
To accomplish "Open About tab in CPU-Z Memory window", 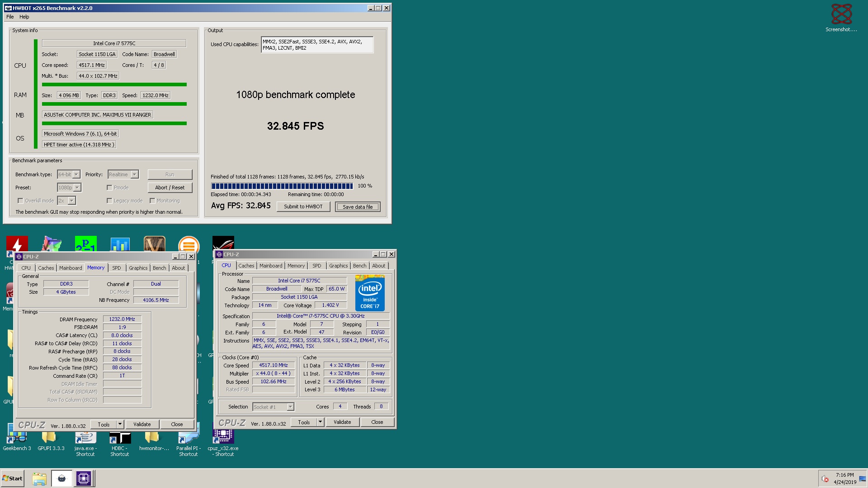I will (179, 268).
